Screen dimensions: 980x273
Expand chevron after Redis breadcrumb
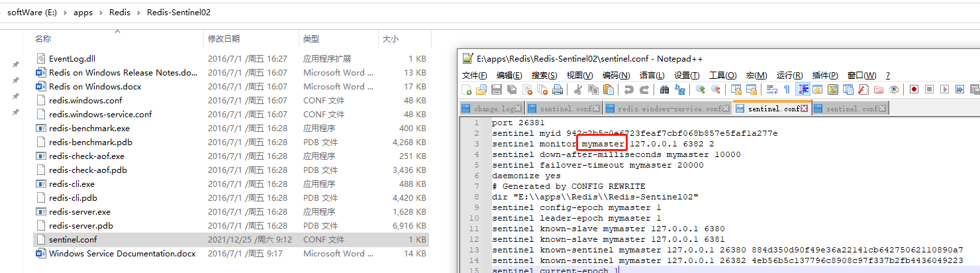(x=138, y=12)
